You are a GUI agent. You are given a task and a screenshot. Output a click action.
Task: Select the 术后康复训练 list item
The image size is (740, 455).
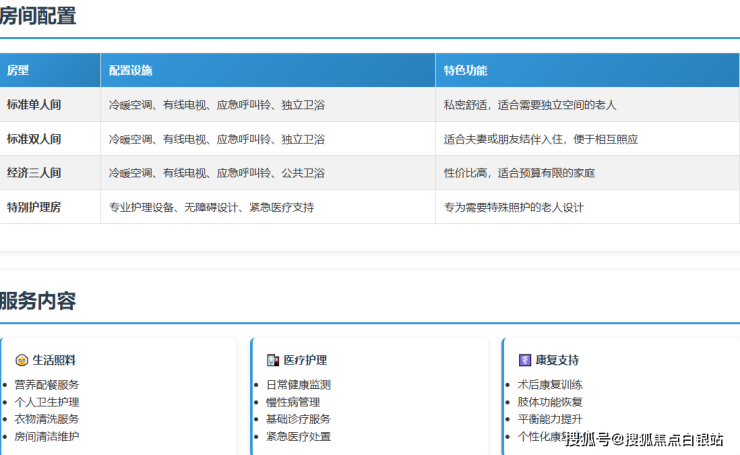click(550, 385)
